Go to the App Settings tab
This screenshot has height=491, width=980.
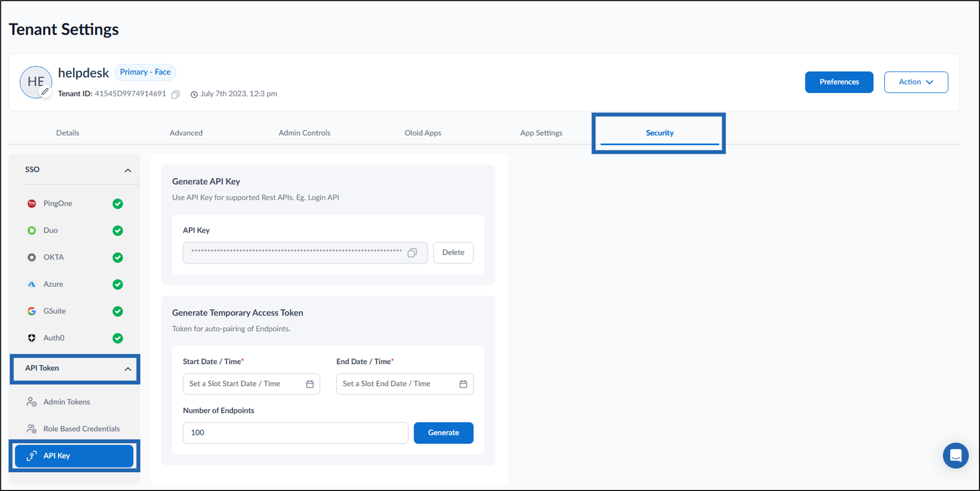pyautogui.click(x=541, y=133)
